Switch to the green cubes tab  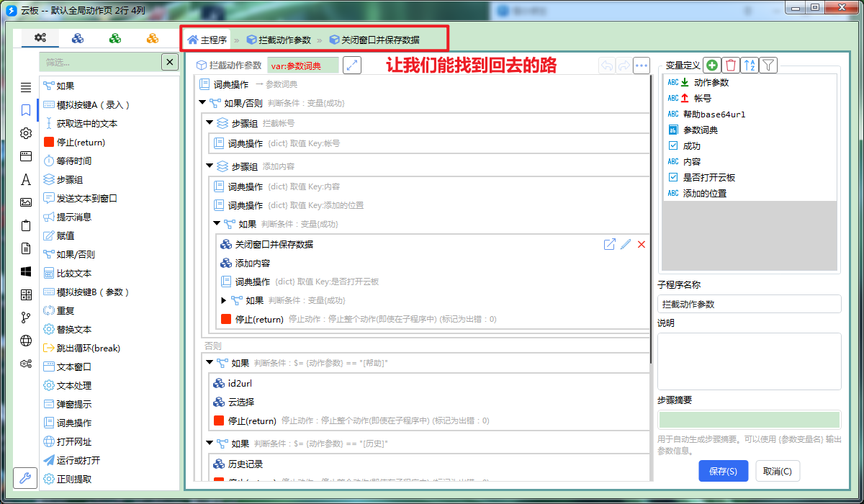[115, 38]
